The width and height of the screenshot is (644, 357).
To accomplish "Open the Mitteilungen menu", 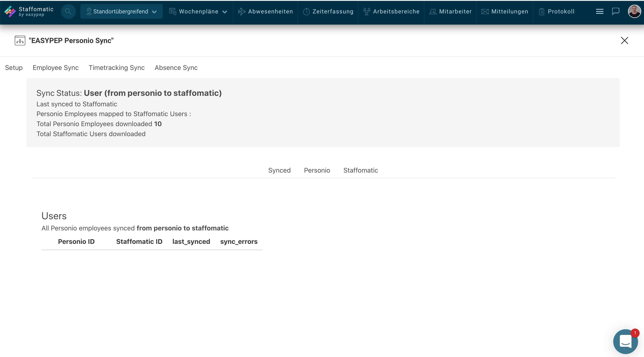I will click(505, 11).
